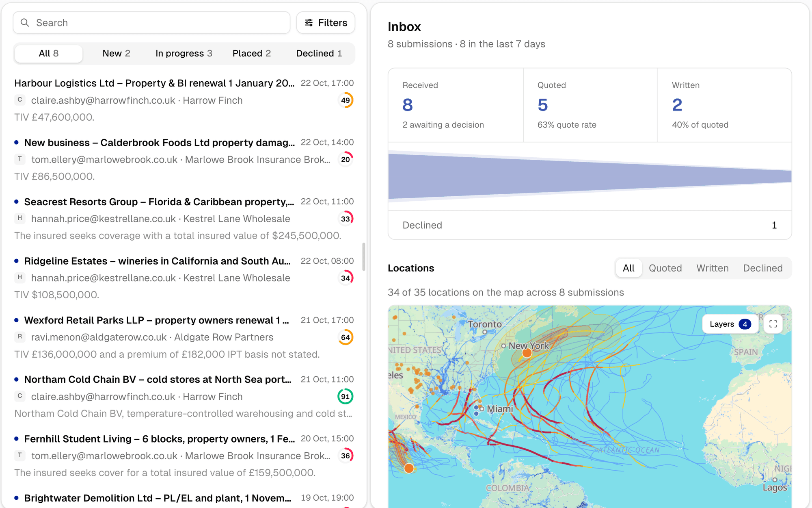Open the Brightwater Demolition Ltd submission
Screen dimensions: 812x508
184,498
